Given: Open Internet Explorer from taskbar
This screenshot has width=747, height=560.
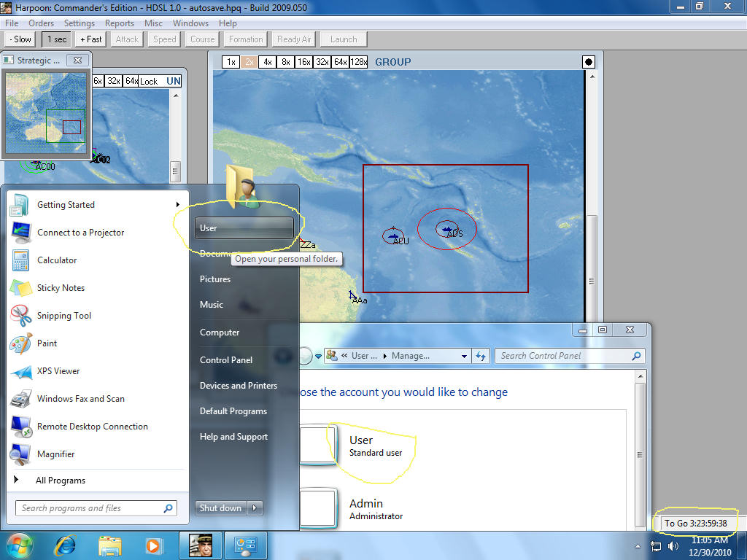Looking at the screenshot, I should 65,545.
